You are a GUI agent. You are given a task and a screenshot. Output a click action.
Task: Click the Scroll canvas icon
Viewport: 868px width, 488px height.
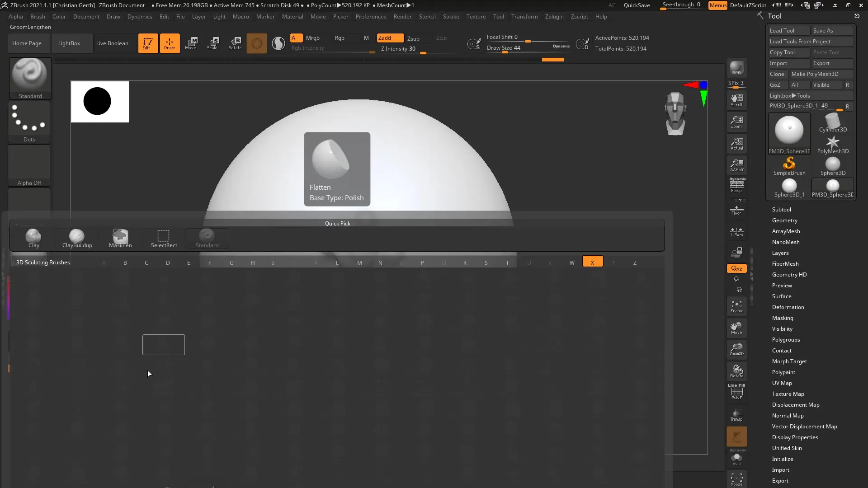(x=736, y=100)
